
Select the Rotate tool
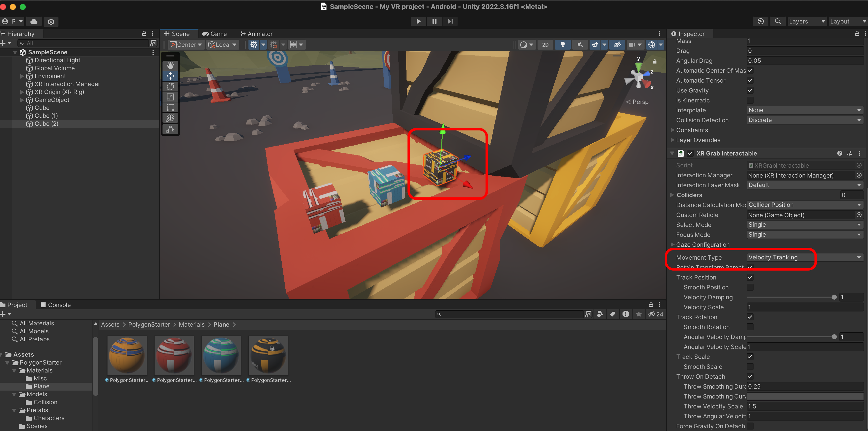pyautogui.click(x=170, y=87)
